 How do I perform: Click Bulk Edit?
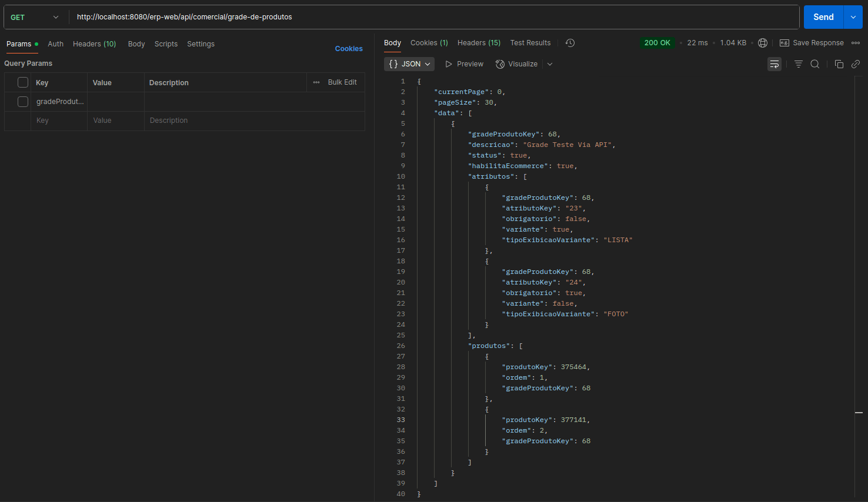click(x=342, y=82)
